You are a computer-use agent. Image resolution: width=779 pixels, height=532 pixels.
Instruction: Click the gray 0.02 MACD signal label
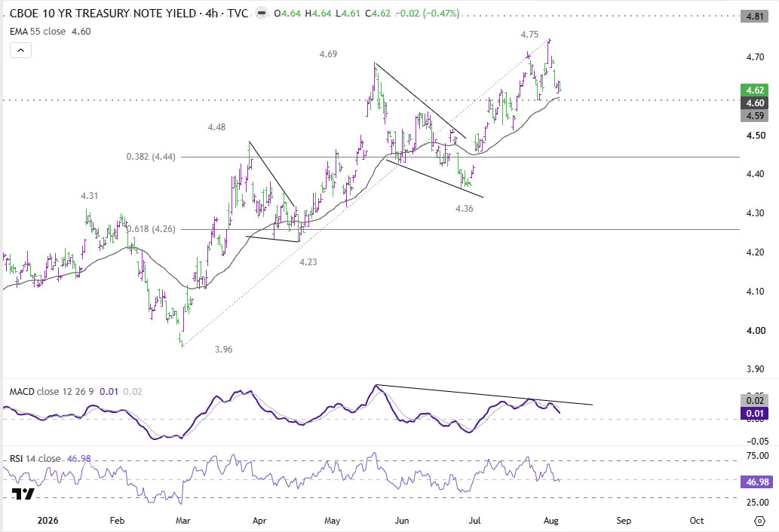tap(755, 401)
